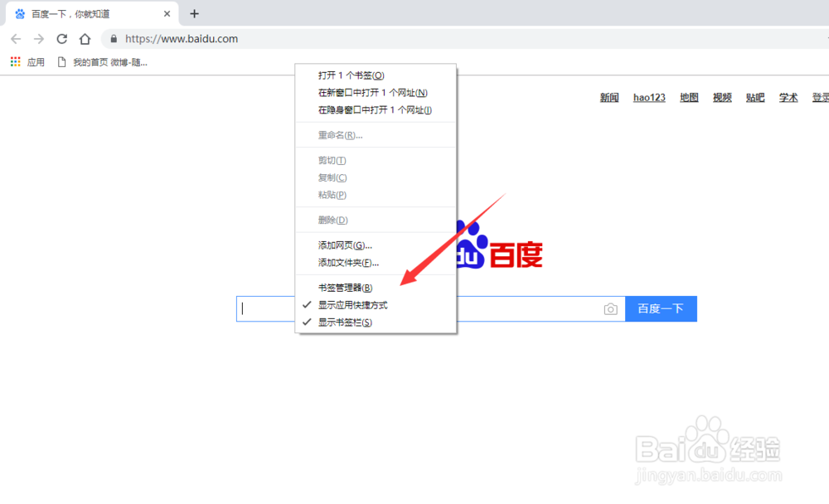Open the Apps grid shortcut in bookmarks bar
The image size is (829, 504).
(27, 62)
